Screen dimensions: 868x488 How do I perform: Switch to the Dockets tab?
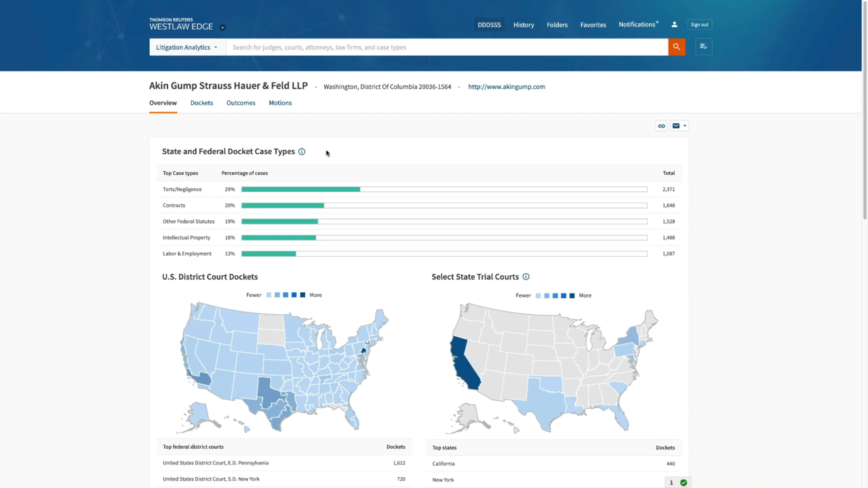(201, 103)
